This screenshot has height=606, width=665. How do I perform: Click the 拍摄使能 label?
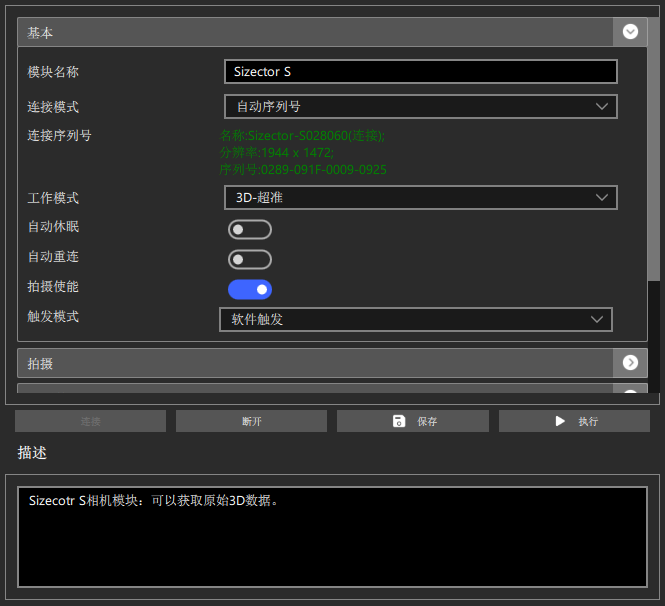click(x=53, y=286)
